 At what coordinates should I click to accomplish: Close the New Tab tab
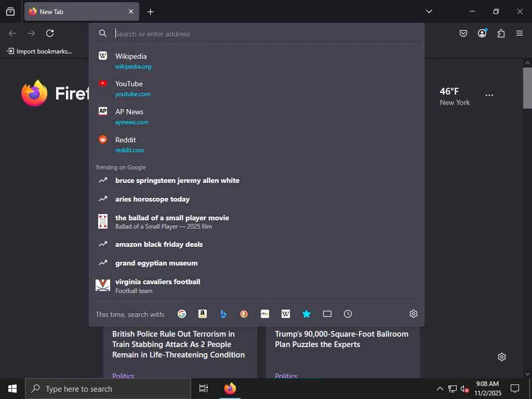pos(130,11)
